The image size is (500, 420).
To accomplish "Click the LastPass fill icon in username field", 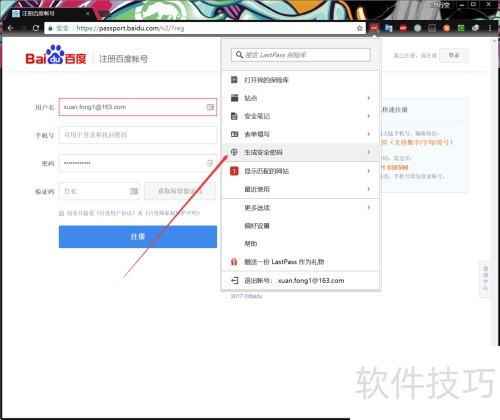I will click(x=210, y=107).
